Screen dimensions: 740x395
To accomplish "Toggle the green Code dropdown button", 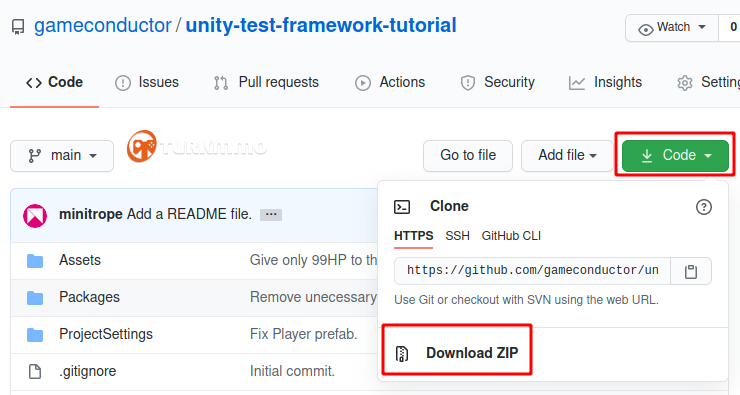I will [x=675, y=155].
